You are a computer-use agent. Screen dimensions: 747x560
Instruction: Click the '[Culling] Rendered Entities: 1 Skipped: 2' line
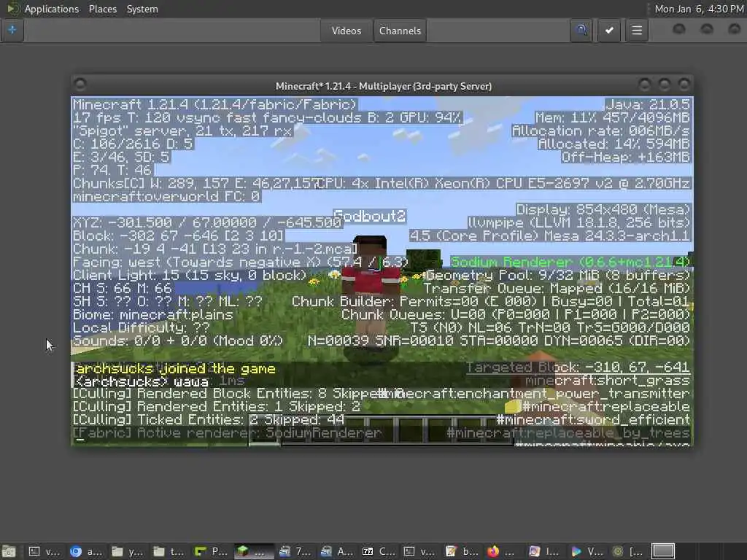pos(216,407)
